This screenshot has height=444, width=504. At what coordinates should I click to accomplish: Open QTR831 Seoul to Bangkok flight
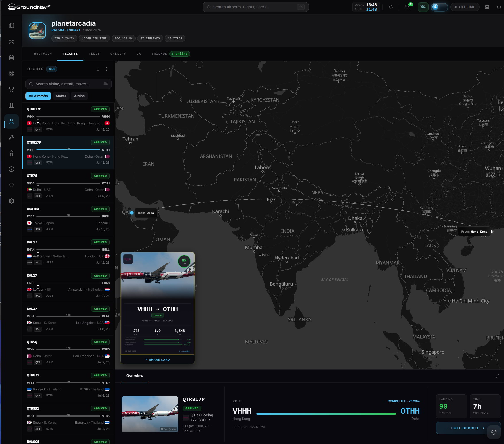click(68, 418)
